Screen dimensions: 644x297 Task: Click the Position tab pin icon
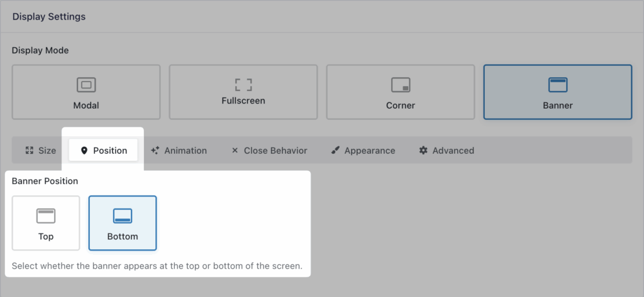coord(84,151)
